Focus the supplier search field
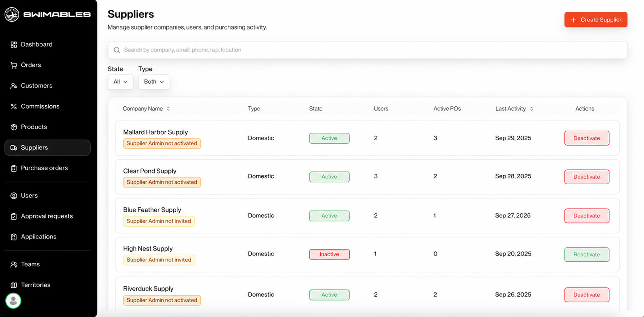 [367, 50]
